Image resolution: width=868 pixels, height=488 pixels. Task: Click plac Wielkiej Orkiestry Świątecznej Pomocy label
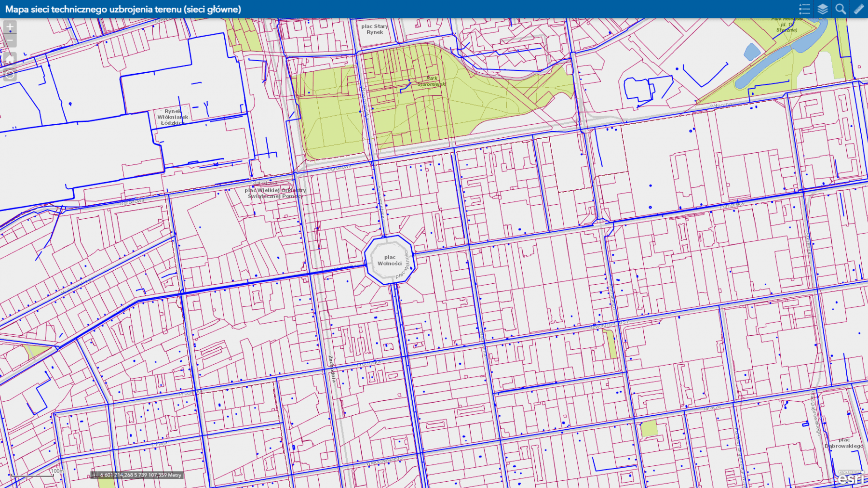275,193
